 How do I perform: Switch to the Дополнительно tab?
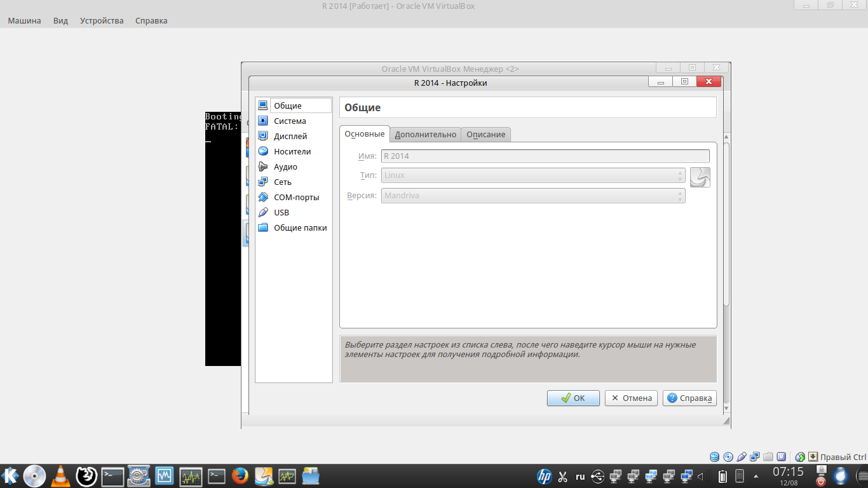pyautogui.click(x=425, y=135)
